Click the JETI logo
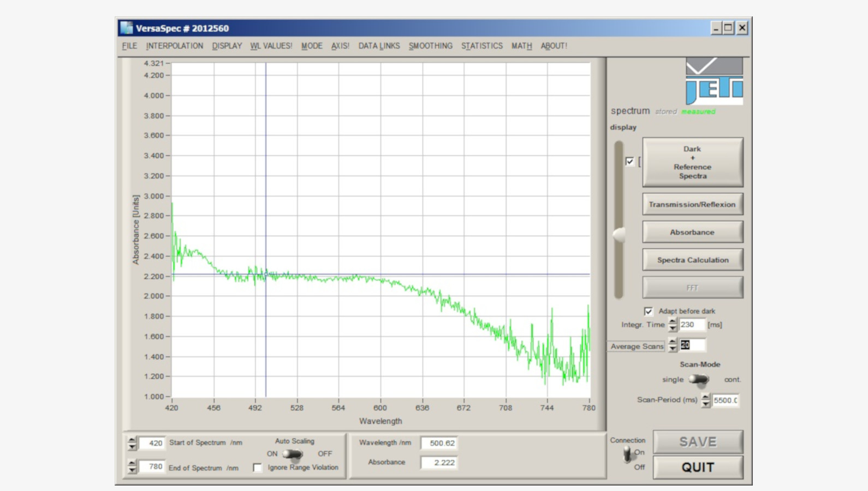This screenshot has width=868, height=491. pos(714,81)
